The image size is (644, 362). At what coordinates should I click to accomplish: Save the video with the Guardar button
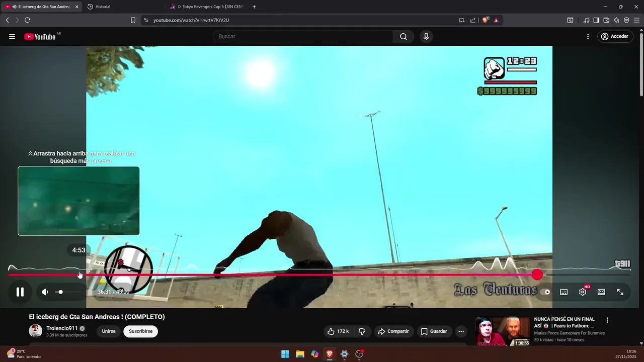click(x=434, y=331)
